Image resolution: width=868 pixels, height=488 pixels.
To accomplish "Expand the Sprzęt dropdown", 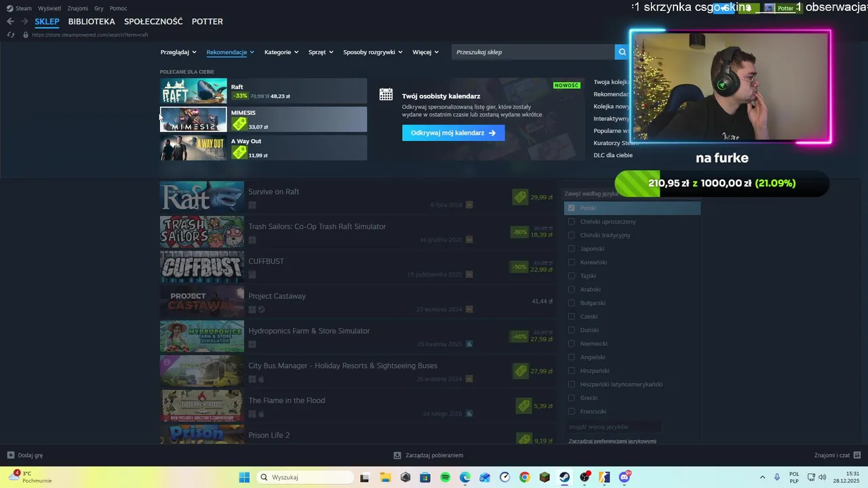I will (321, 52).
